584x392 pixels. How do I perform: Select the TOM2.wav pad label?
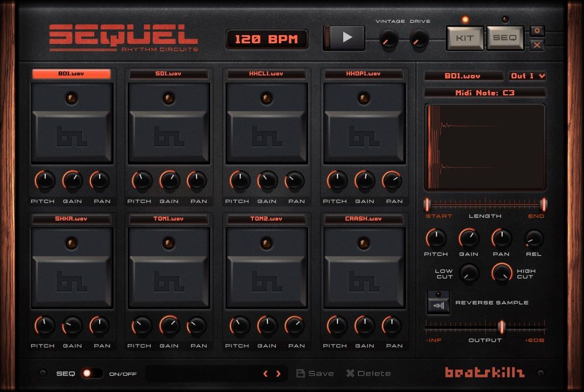(266, 219)
